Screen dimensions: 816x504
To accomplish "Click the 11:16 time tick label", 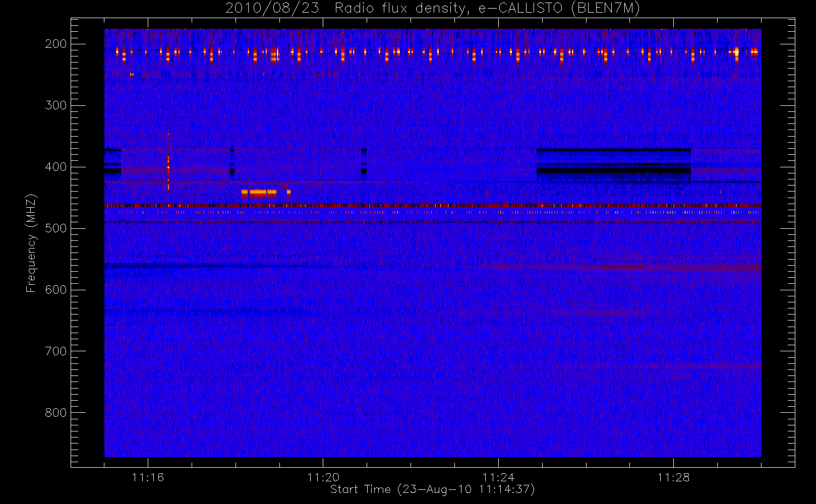I will [148, 477].
